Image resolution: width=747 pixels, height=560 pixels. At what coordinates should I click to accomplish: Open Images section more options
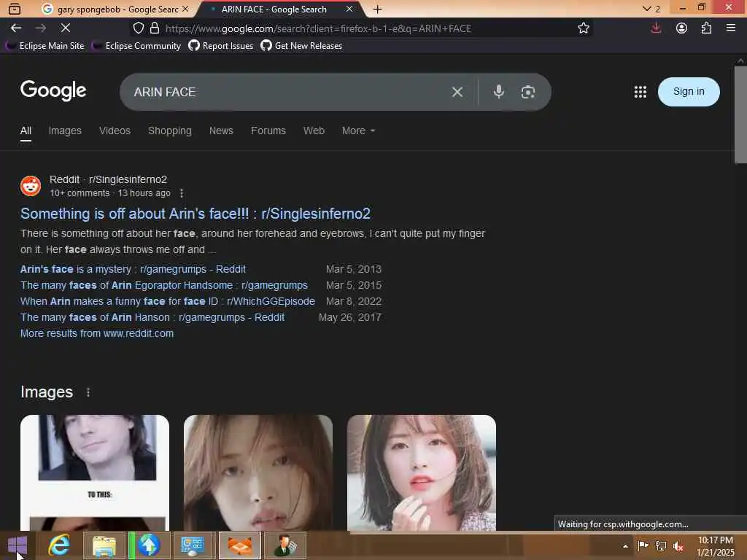click(x=88, y=392)
